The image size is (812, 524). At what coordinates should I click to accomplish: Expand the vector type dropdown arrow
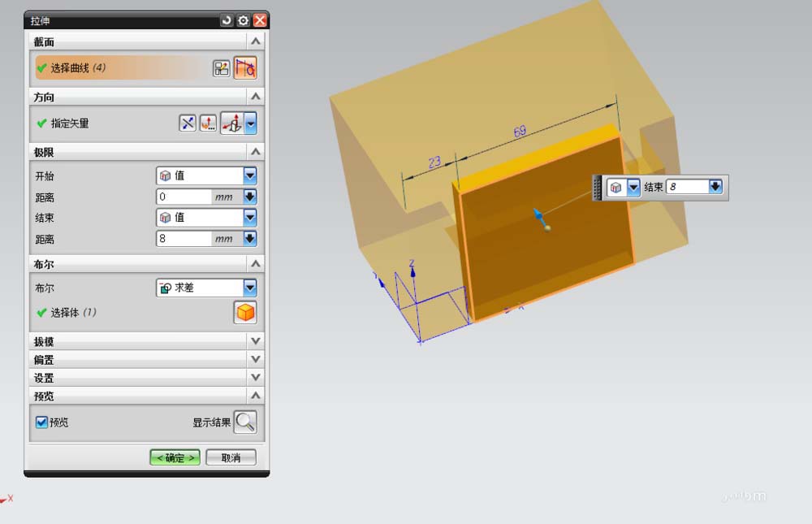click(249, 123)
